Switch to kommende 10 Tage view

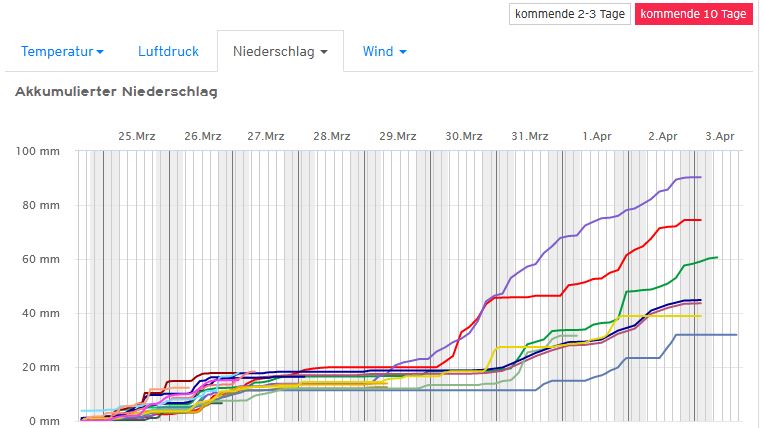(x=693, y=14)
